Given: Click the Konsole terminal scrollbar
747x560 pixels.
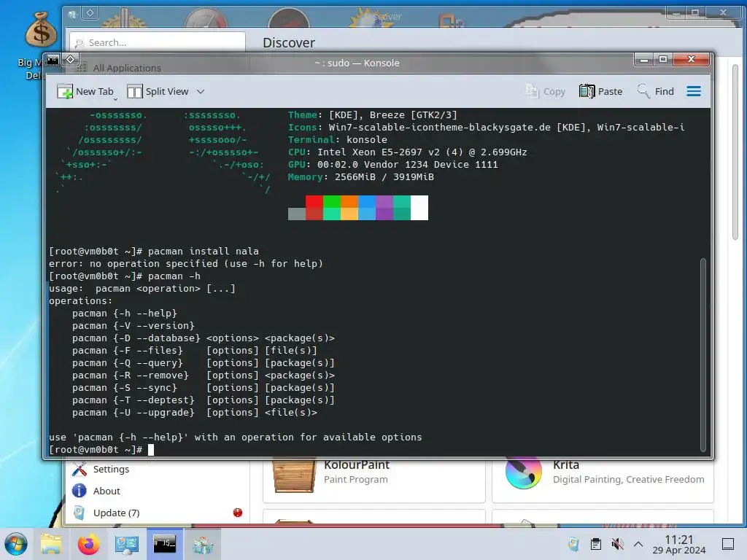Looking at the screenshot, I should (703, 355).
